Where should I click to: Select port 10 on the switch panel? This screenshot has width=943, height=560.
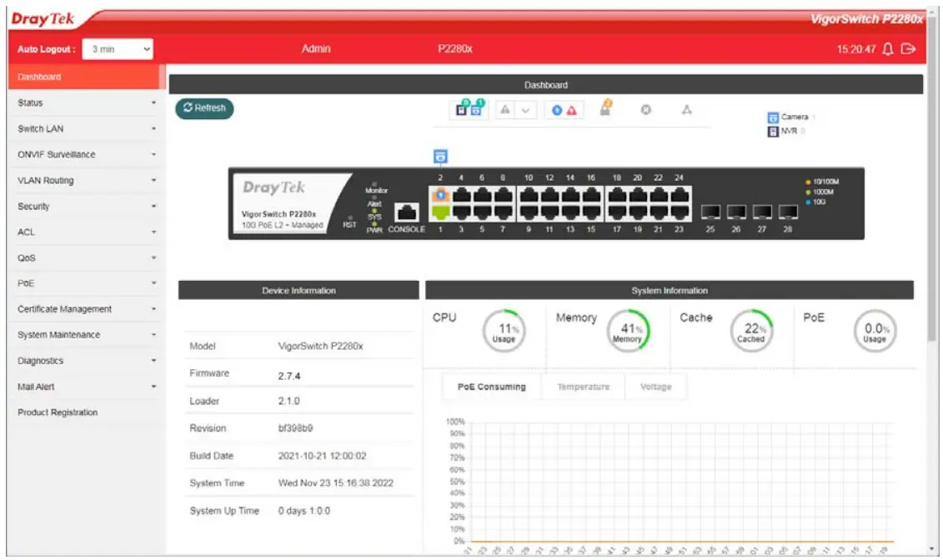528,195
